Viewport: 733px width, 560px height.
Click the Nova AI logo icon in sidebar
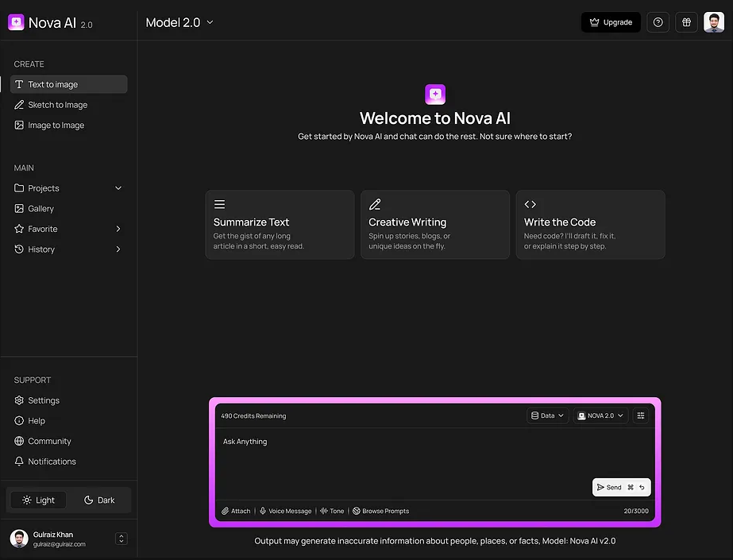[16, 22]
